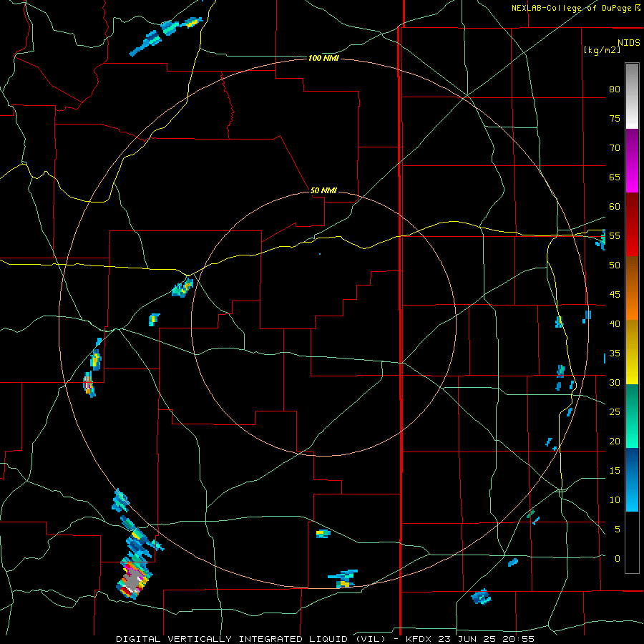Click the legend value 75

pyautogui.click(x=615, y=118)
